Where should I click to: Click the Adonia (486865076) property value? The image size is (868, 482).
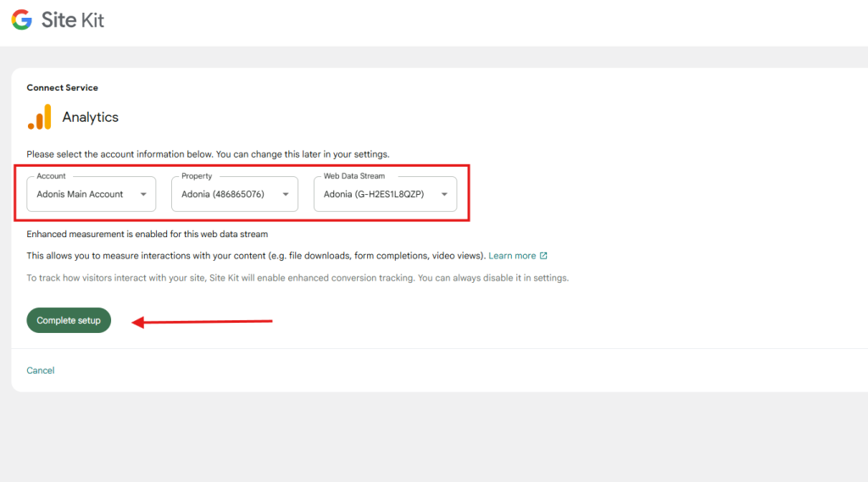pos(223,194)
